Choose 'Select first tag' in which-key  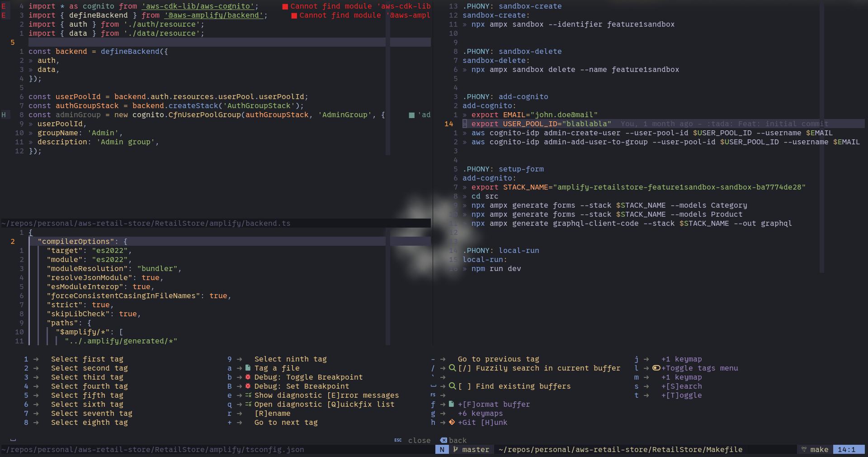[87, 359]
